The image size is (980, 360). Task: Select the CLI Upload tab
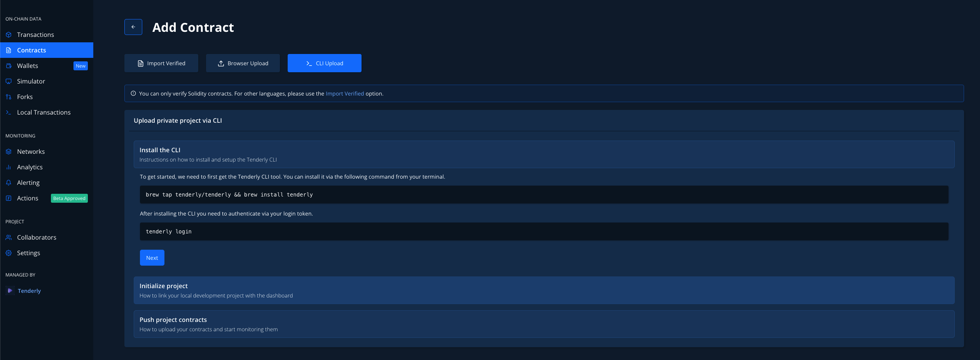pos(325,63)
